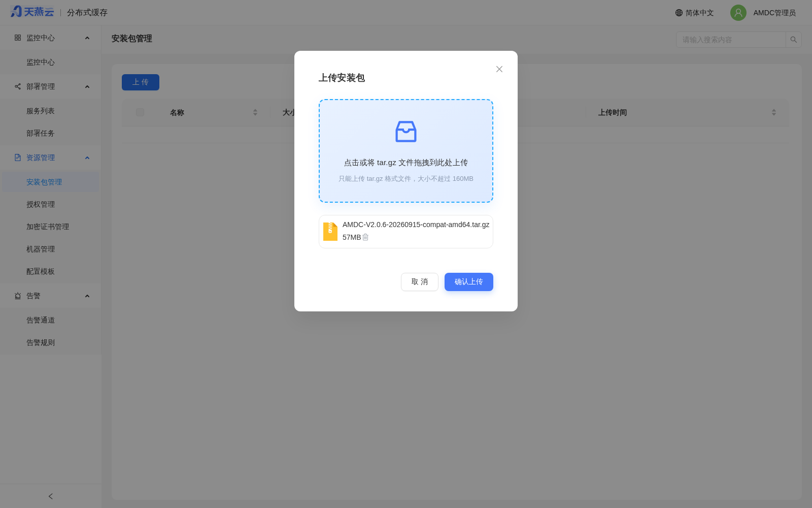
Task: Open the 配置模板 menu item
Action: pos(51,271)
